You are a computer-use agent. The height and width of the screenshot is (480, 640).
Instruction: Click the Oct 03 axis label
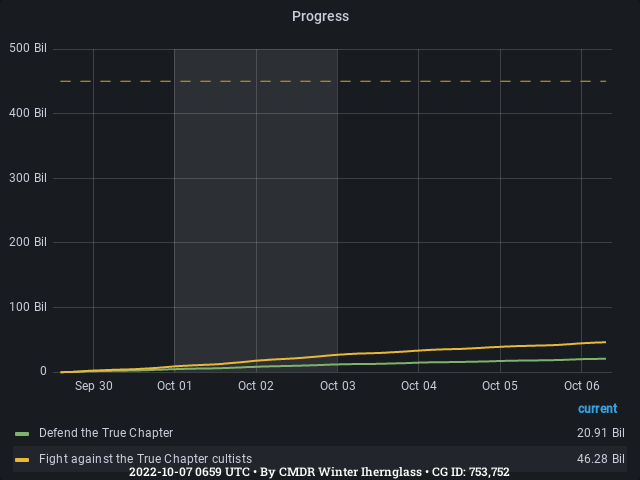pyautogui.click(x=338, y=386)
